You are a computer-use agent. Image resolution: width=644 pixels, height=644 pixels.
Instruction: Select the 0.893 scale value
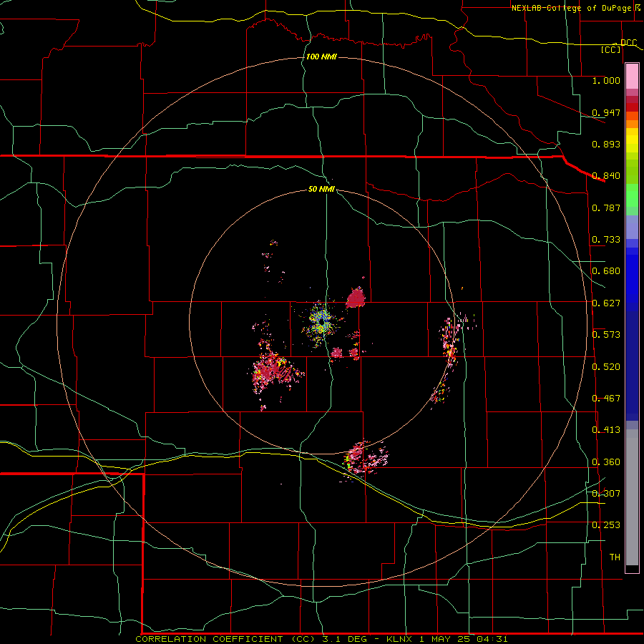pos(606,144)
